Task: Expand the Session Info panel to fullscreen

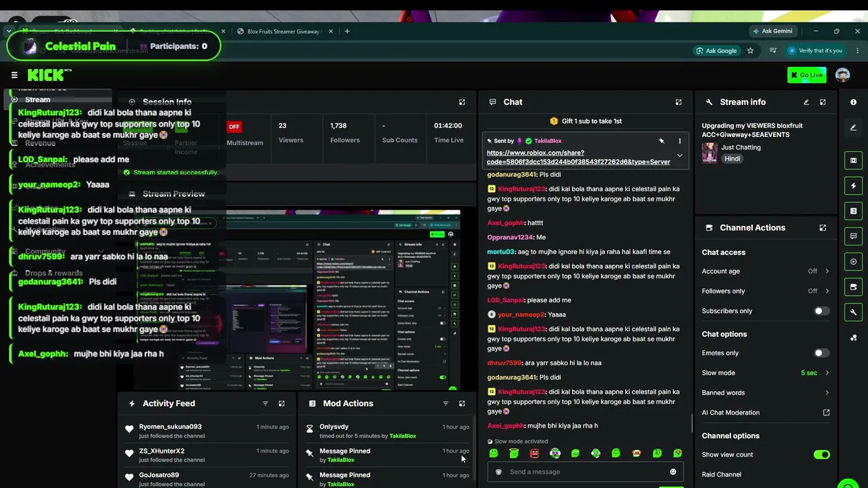Action: [x=462, y=102]
